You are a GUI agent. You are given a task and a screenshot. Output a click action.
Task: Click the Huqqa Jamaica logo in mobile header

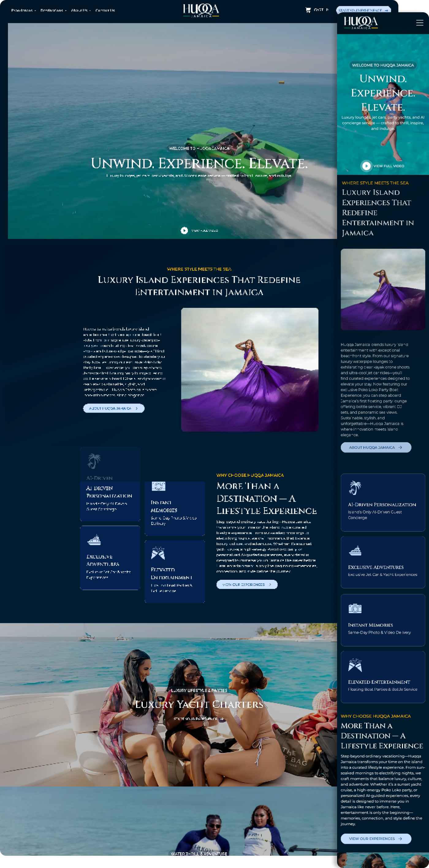tap(361, 23)
